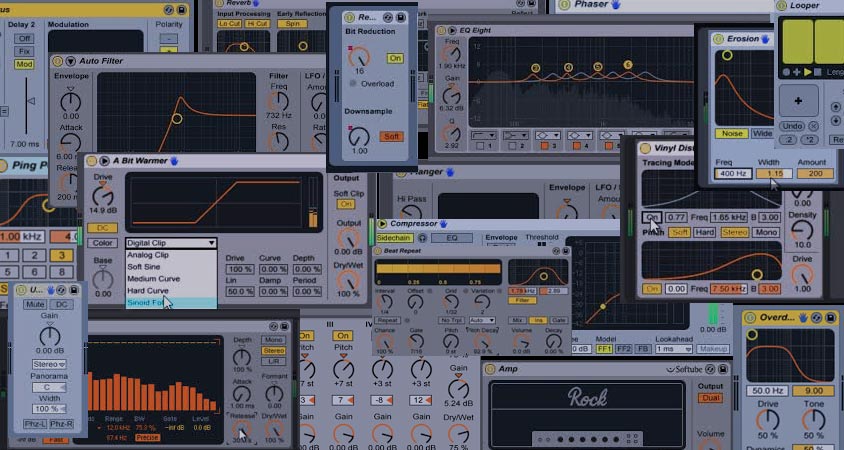This screenshot has width=844, height=450.
Task: Enable DC in A Bit Warmer
Action: click(102, 228)
